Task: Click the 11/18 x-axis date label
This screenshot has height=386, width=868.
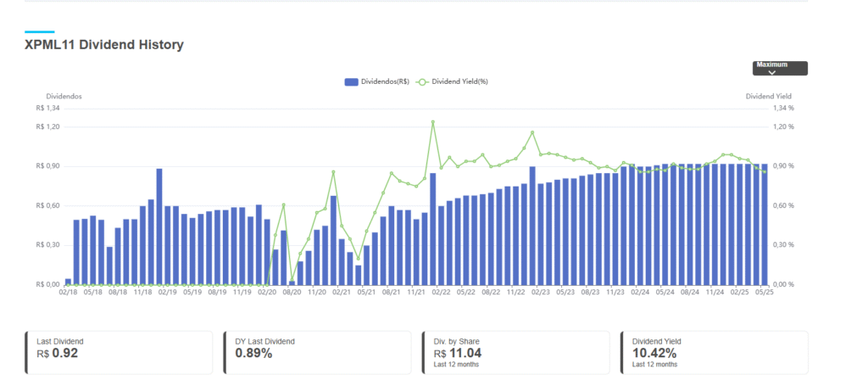Action: point(142,293)
